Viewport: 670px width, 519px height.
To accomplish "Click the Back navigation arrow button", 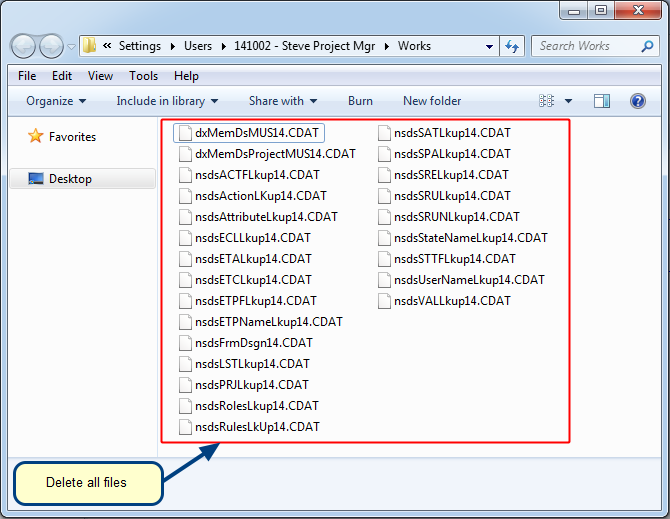I will coord(24,46).
